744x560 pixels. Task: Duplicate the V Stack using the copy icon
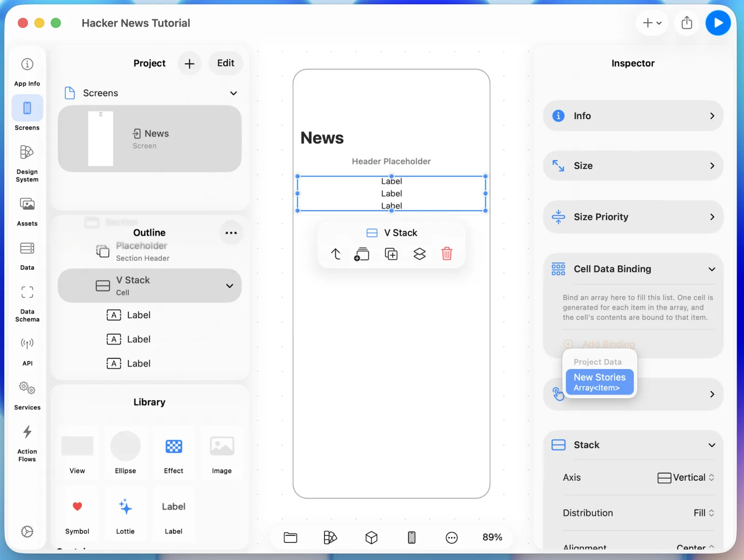click(391, 254)
